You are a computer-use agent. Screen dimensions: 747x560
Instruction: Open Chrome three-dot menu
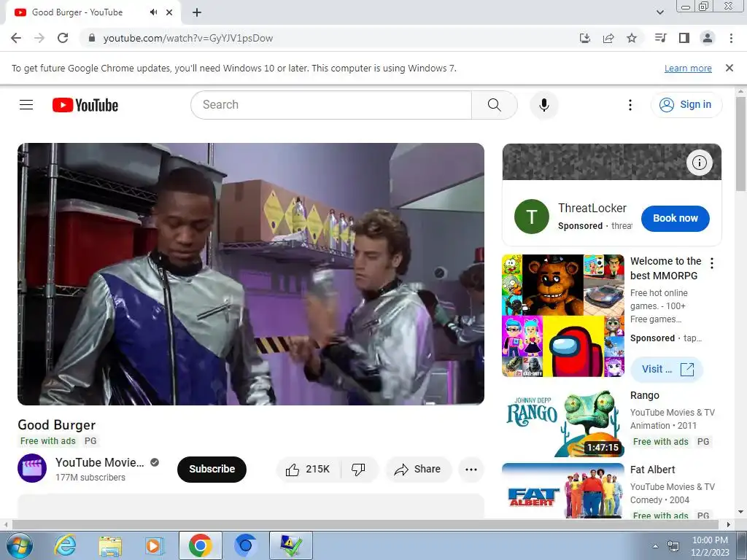tap(731, 38)
